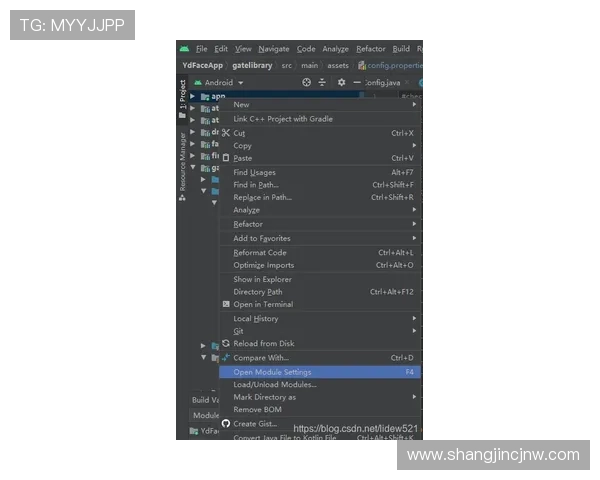Select Open Module Settings

click(320, 372)
